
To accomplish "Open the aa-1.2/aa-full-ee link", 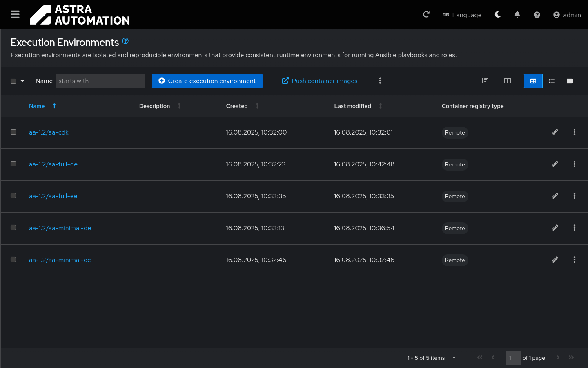I will click(53, 196).
